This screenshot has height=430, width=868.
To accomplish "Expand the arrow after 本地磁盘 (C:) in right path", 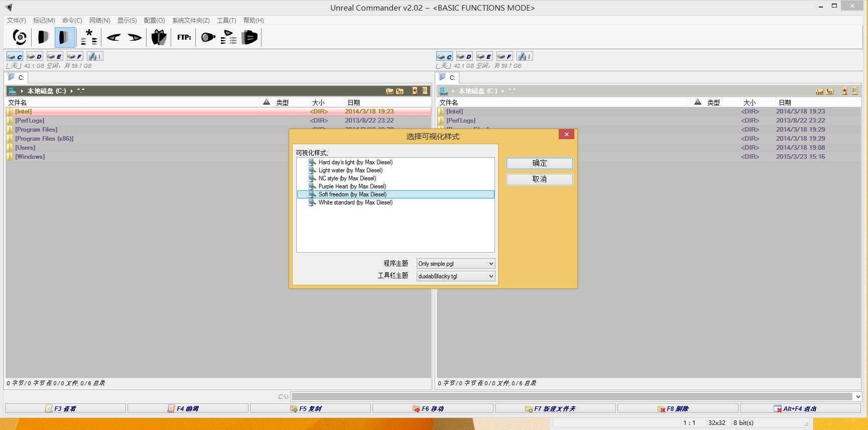I will (x=503, y=91).
